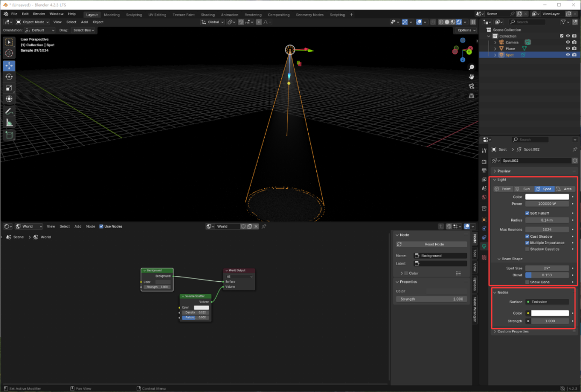Pause viewport render preview
This screenshot has width=581, height=392.
point(473,22)
